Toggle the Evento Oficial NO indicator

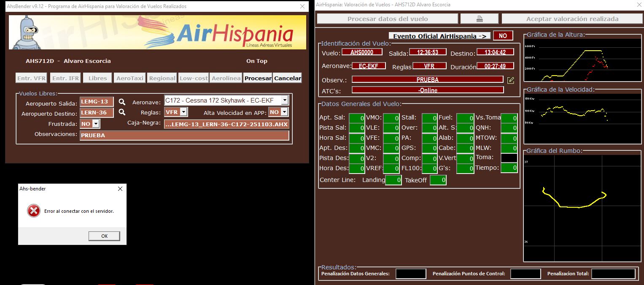[x=503, y=36]
